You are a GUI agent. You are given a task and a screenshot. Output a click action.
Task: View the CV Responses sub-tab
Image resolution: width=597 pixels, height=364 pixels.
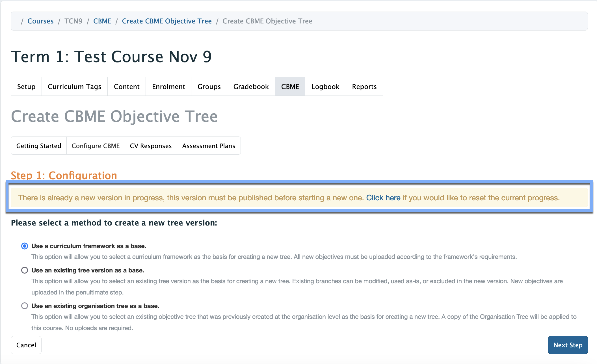click(x=151, y=146)
